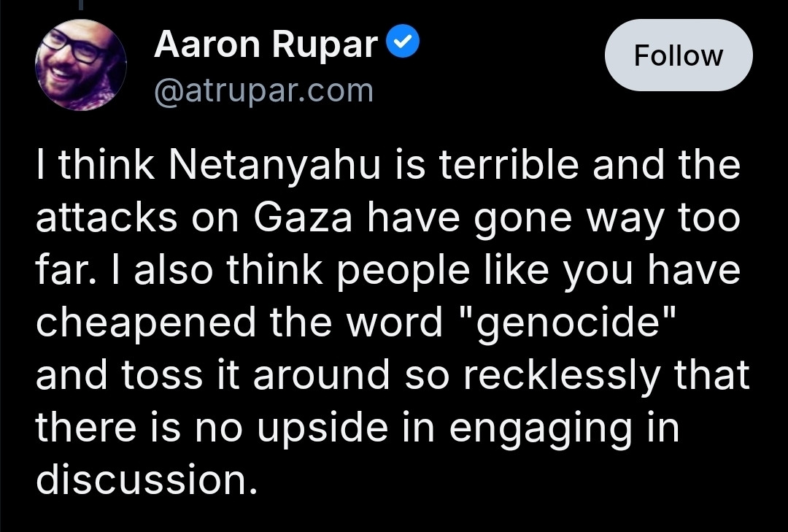Click the thread connector line above avatar
Screen dimensions: 788x532
click(x=80, y=4)
